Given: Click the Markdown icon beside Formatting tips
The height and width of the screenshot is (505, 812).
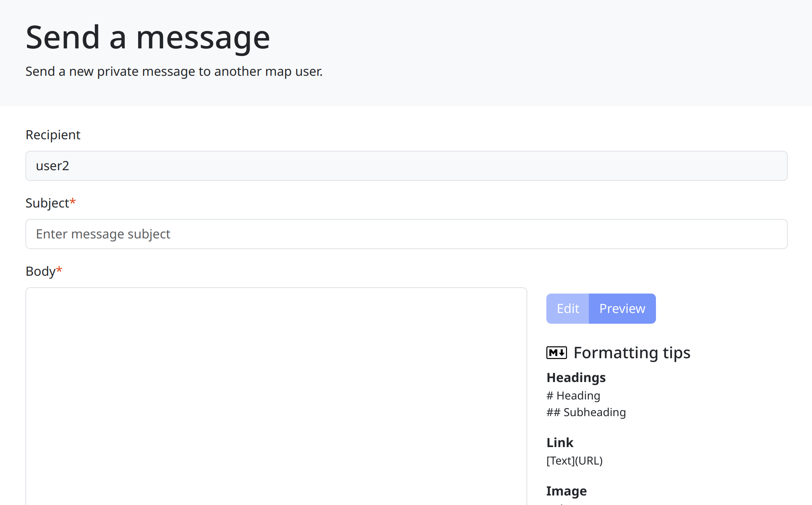Looking at the screenshot, I should [556, 353].
